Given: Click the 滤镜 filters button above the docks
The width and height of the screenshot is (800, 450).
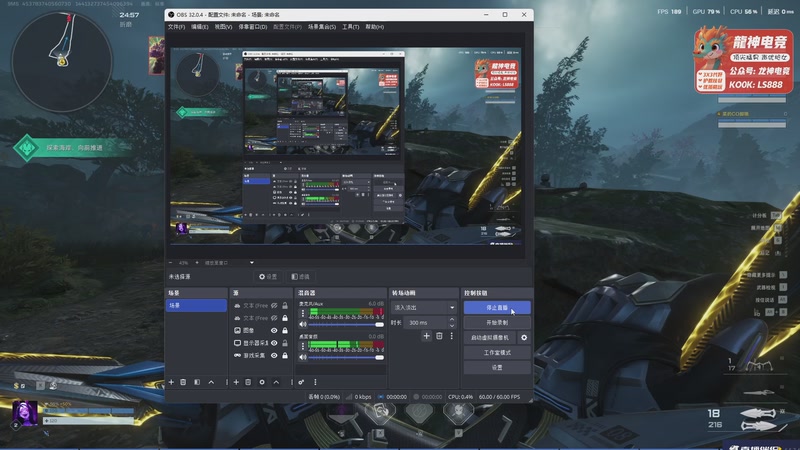Looking at the screenshot, I should tap(301, 277).
